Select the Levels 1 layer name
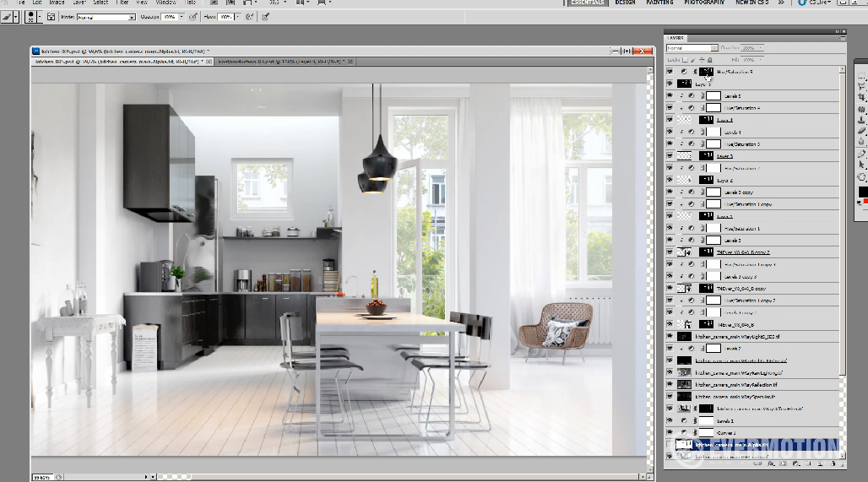 [x=725, y=421]
